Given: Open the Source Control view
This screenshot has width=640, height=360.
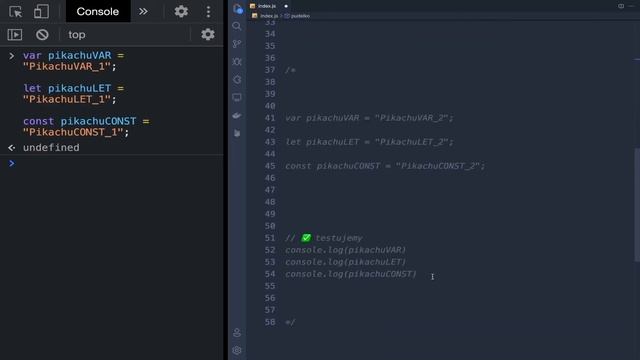Looking at the screenshot, I should [x=237, y=44].
